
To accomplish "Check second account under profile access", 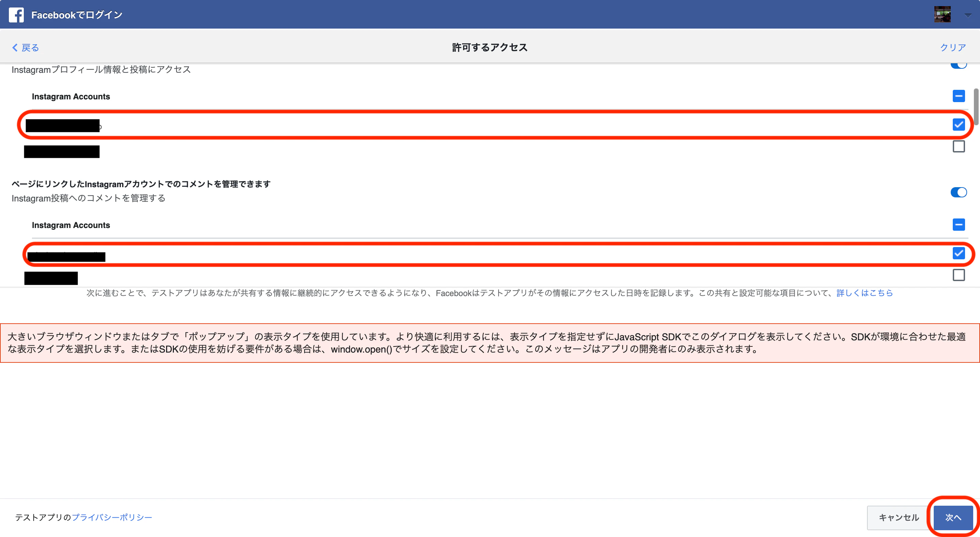I will click(x=959, y=146).
